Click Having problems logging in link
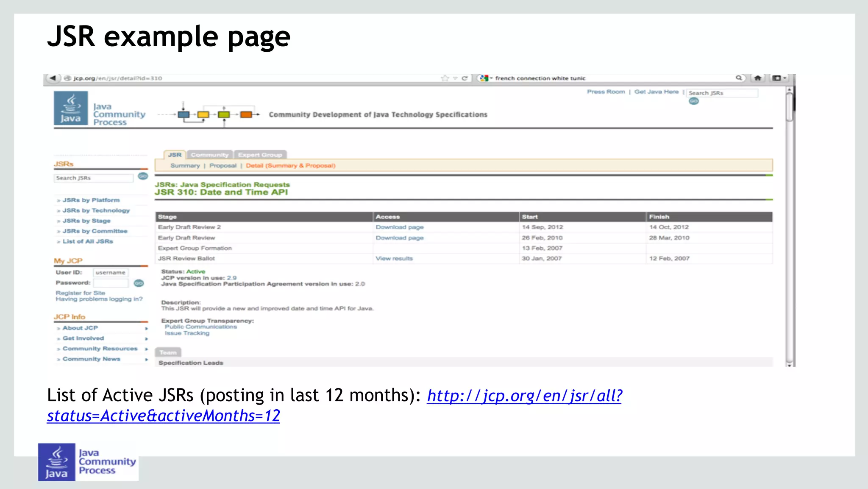 [99, 299]
